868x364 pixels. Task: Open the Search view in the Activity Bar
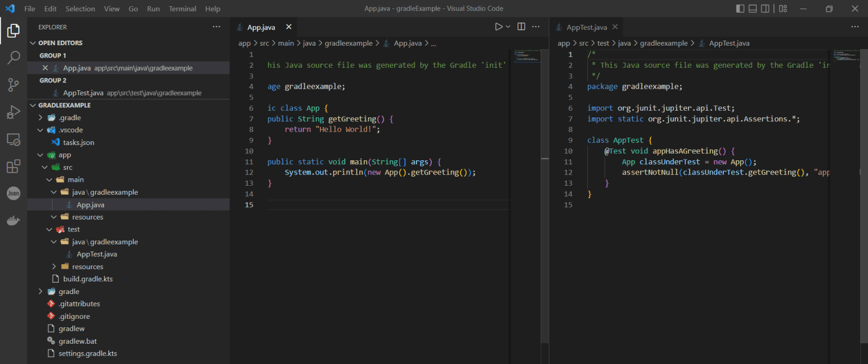click(x=14, y=58)
